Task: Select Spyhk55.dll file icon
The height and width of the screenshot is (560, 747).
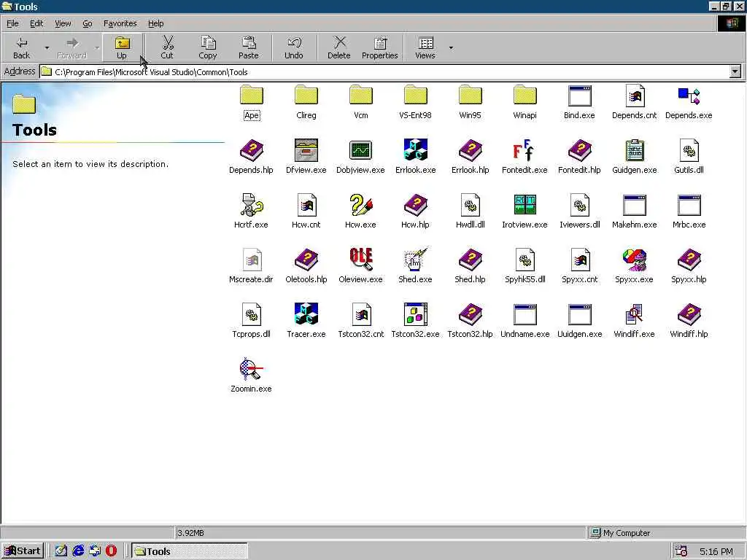Action: click(x=525, y=260)
